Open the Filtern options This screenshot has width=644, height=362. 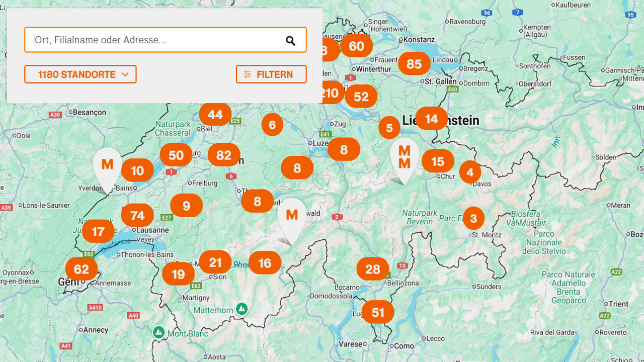coord(271,74)
